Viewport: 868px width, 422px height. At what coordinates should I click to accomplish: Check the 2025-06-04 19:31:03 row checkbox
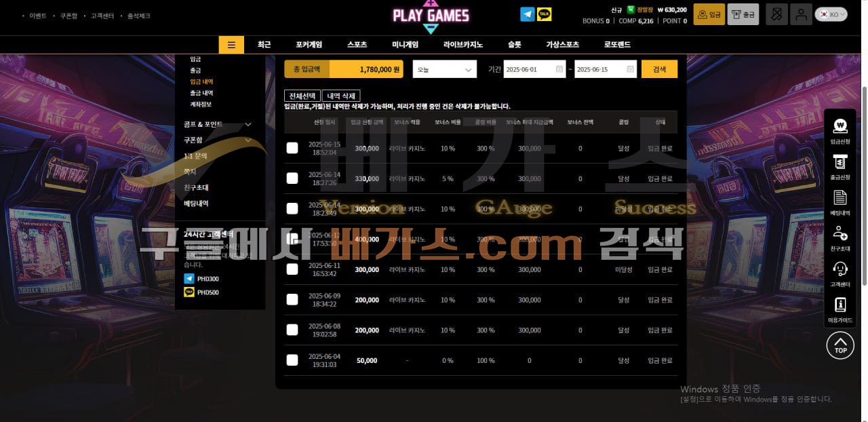tap(292, 360)
